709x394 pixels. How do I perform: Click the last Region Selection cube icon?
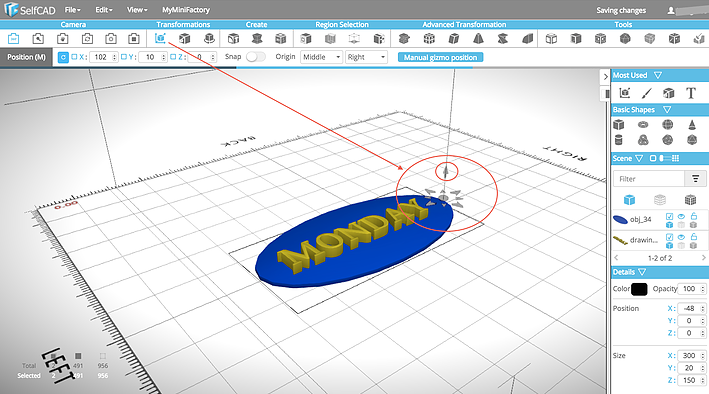pos(379,38)
